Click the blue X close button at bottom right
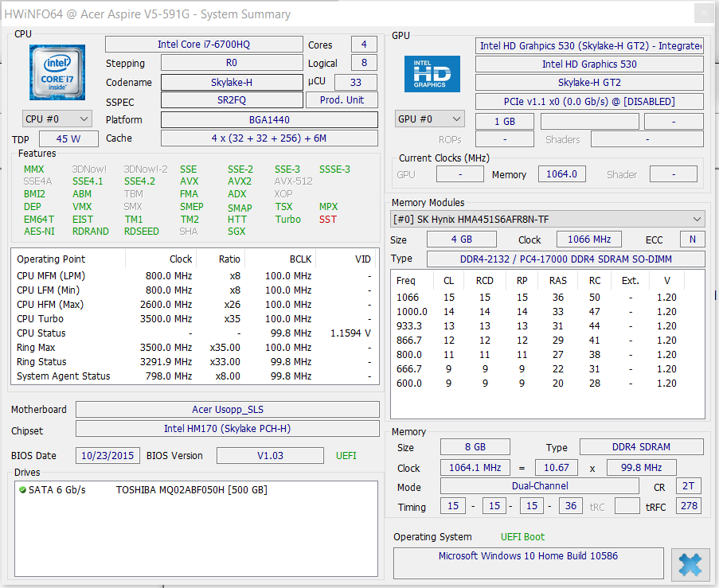719x588 pixels. click(x=690, y=564)
